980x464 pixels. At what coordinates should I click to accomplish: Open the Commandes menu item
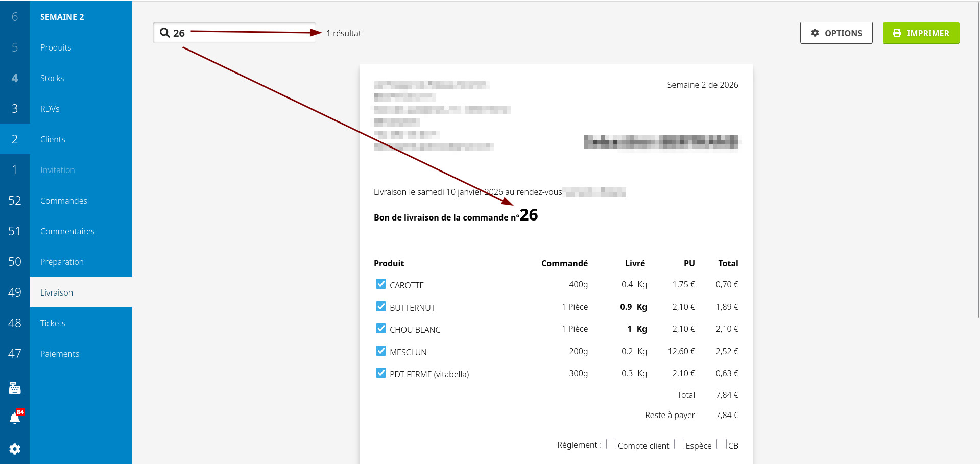(64, 201)
